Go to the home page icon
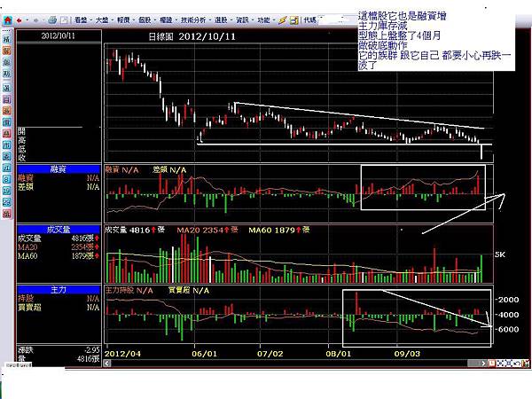532x399 pixels. [x=7, y=20]
